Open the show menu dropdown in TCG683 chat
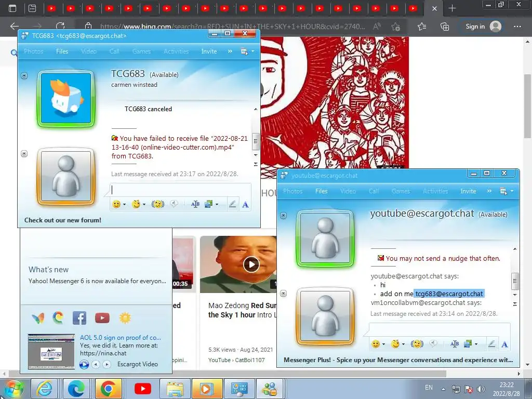Screen dimensions: 532x399 coord(247,51)
